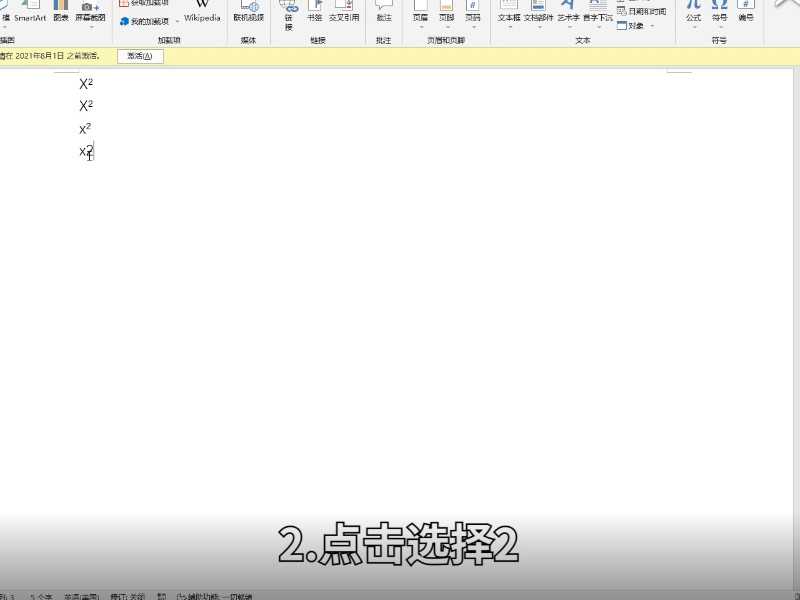Insert a chart (图表)
The image size is (800, 600).
[x=60, y=10]
